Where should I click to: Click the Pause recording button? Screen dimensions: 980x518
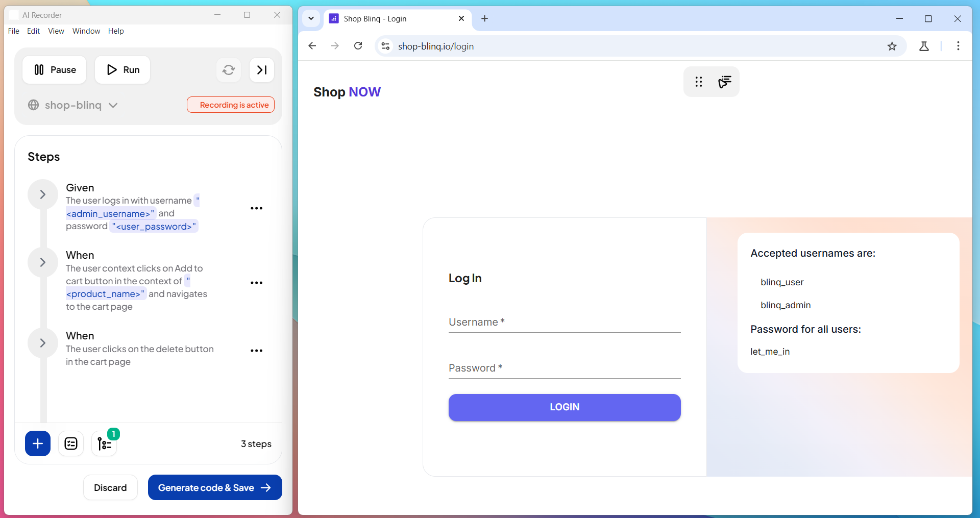click(x=55, y=70)
